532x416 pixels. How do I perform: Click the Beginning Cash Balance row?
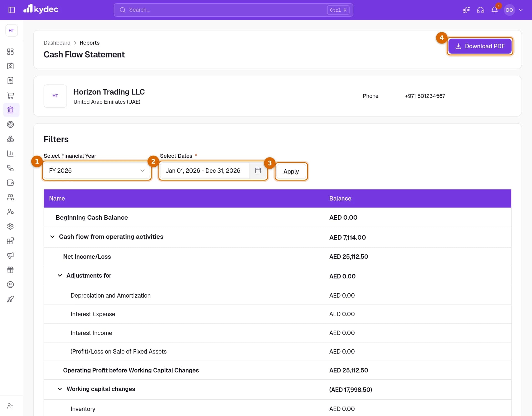coord(277,217)
